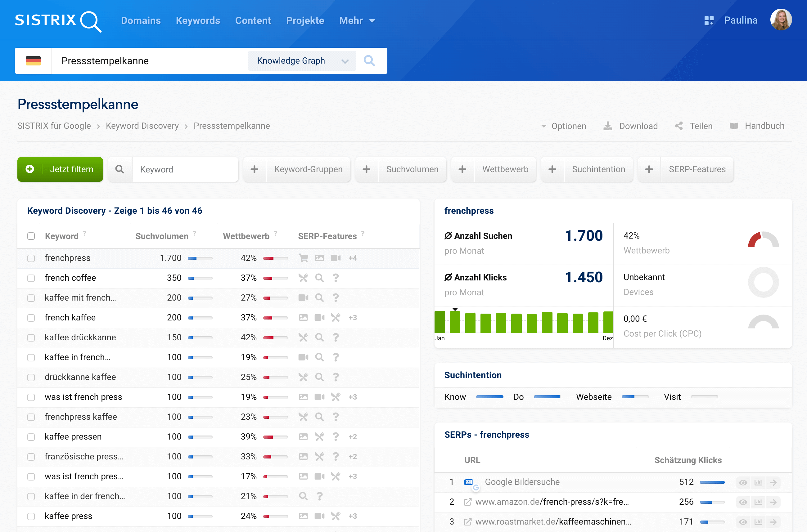Open Suchvolumen filter expander

pos(366,169)
